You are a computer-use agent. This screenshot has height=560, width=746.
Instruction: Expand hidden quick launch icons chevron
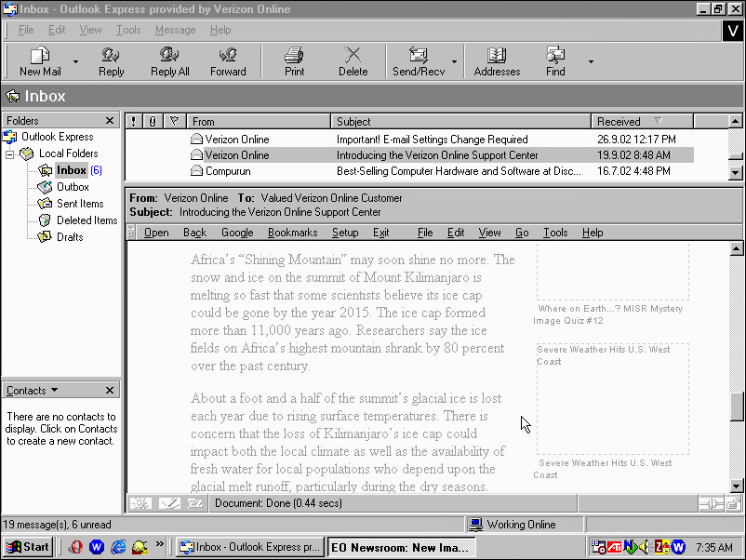pyautogui.click(x=159, y=543)
